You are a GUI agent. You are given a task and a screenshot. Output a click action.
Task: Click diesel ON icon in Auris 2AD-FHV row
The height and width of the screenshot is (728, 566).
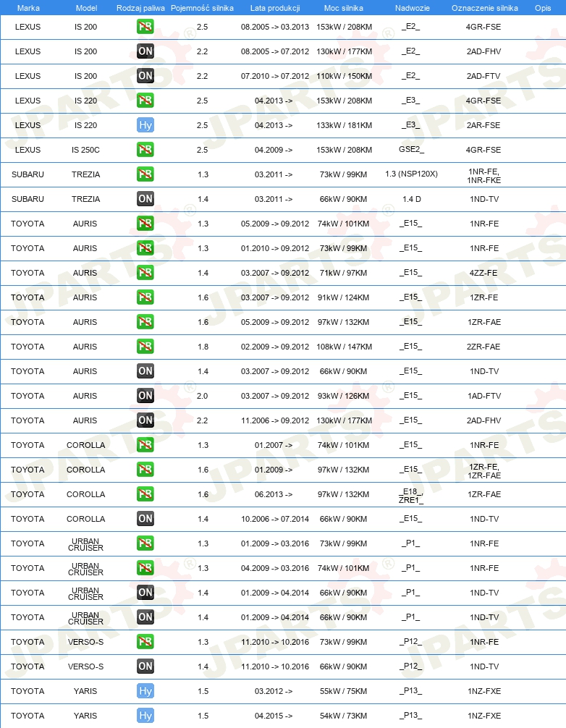(145, 420)
